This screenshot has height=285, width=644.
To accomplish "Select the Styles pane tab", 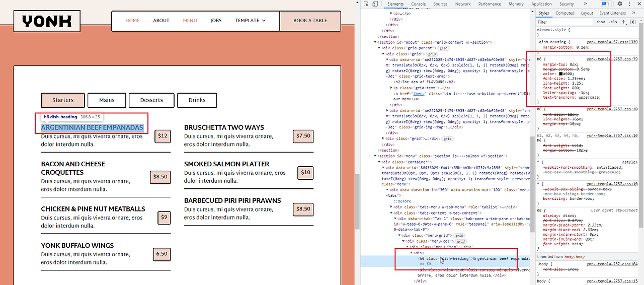I will coord(544,13).
